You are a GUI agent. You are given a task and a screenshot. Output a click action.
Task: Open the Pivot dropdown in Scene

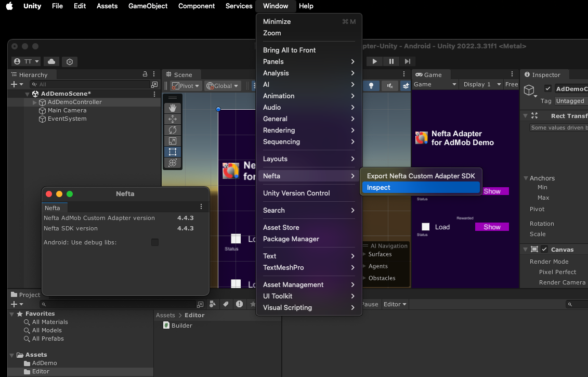186,86
